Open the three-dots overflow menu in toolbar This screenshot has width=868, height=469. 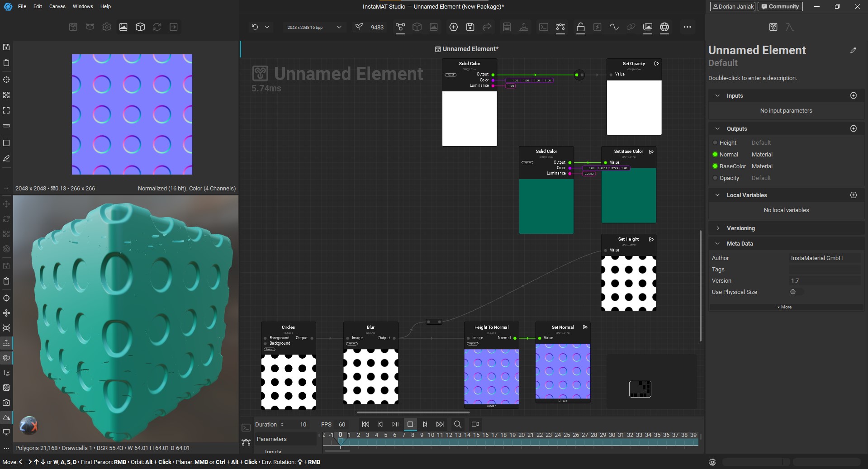[x=687, y=27]
